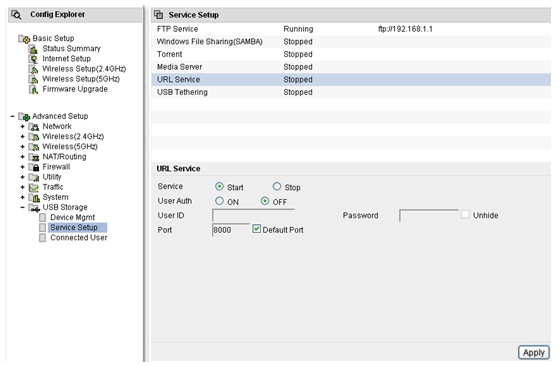Click the System folder icon
559x365 pixels.
[34, 197]
